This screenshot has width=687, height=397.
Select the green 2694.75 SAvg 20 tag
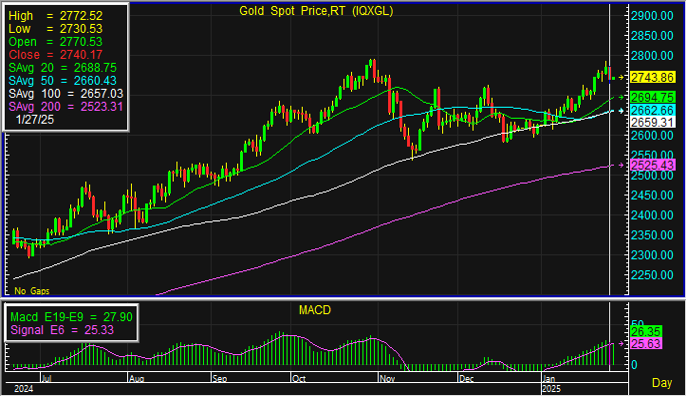tap(652, 97)
